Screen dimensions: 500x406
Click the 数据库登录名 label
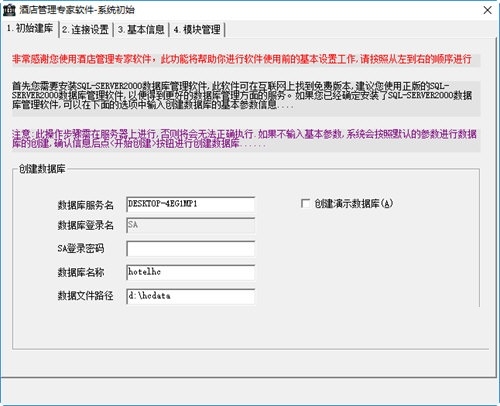(86, 225)
